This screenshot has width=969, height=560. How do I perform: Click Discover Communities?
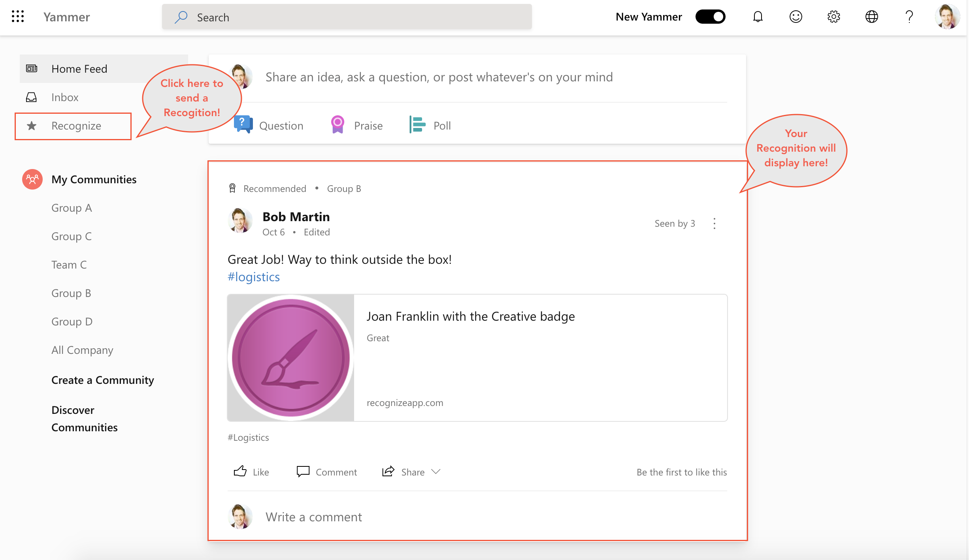pyautogui.click(x=85, y=419)
